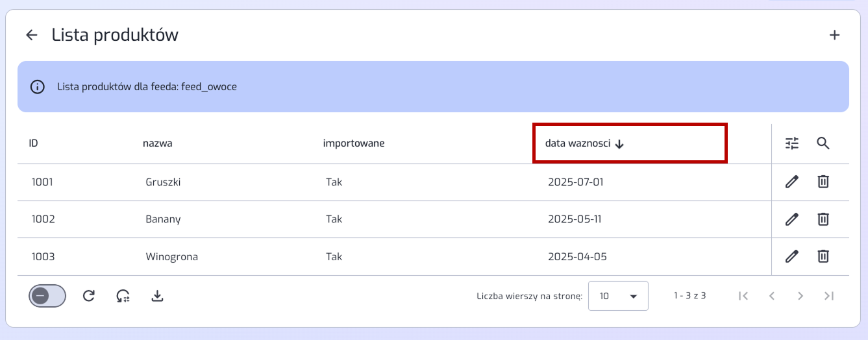Sort by ID column header
The width and height of the screenshot is (868, 340).
(34, 143)
